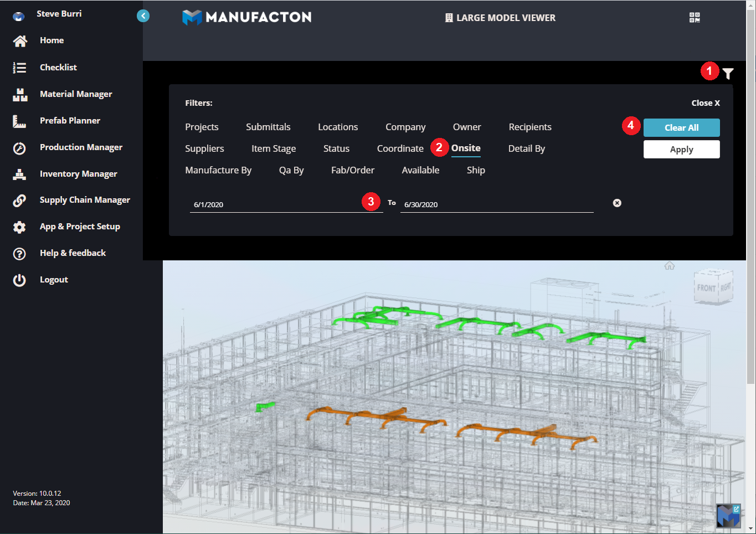756x534 pixels.
Task: Click the Production Manager gauge icon
Action: point(19,147)
